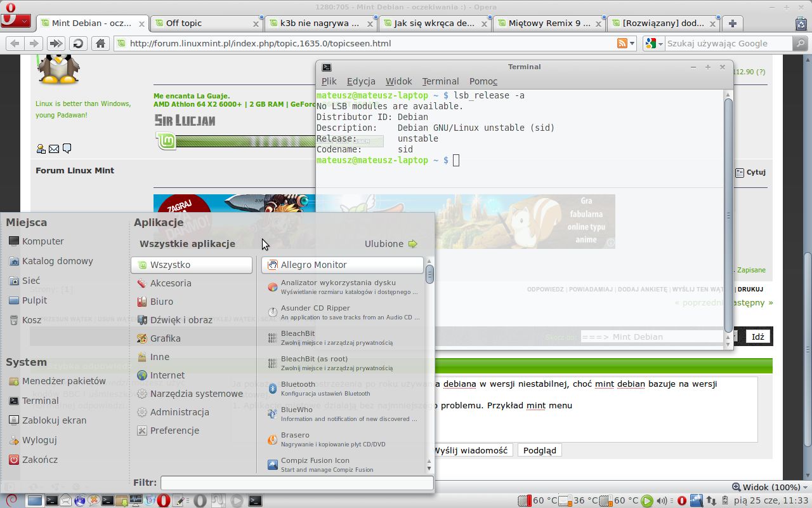Open the Google search engine dropdown
Viewport: 812px width, 508px height.
(x=654, y=43)
